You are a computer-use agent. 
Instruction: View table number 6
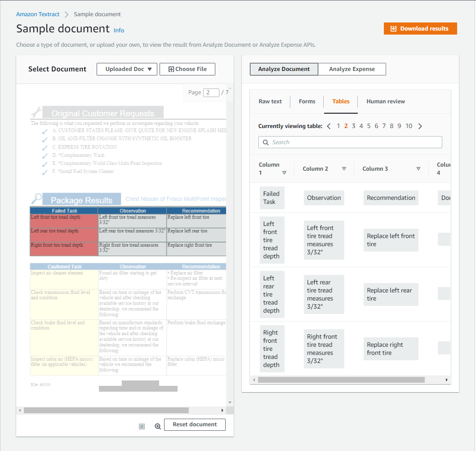[376, 126]
